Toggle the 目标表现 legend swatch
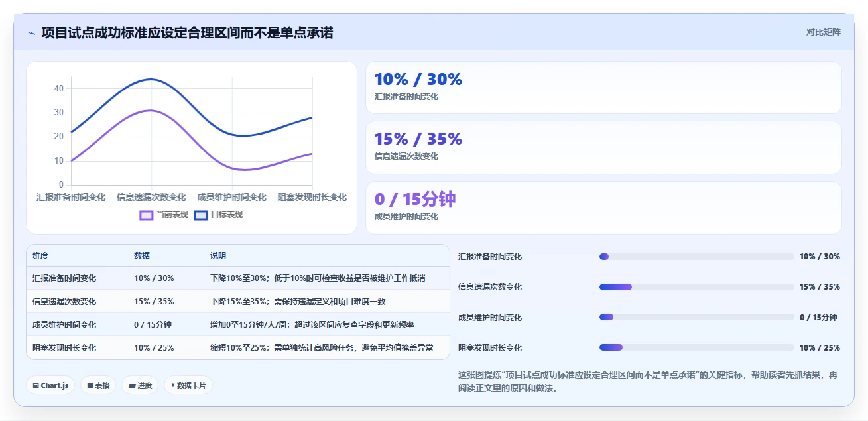 (x=201, y=215)
